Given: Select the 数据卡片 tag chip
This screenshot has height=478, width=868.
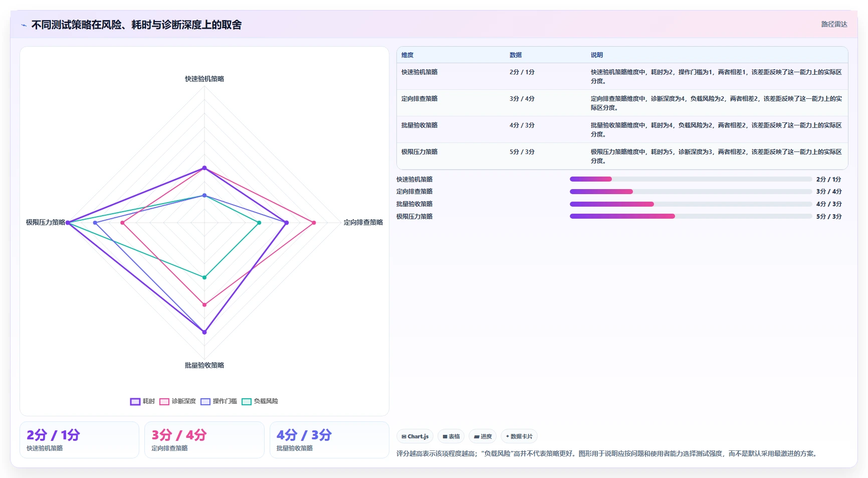Looking at the screenshot, I should (519, 436).
